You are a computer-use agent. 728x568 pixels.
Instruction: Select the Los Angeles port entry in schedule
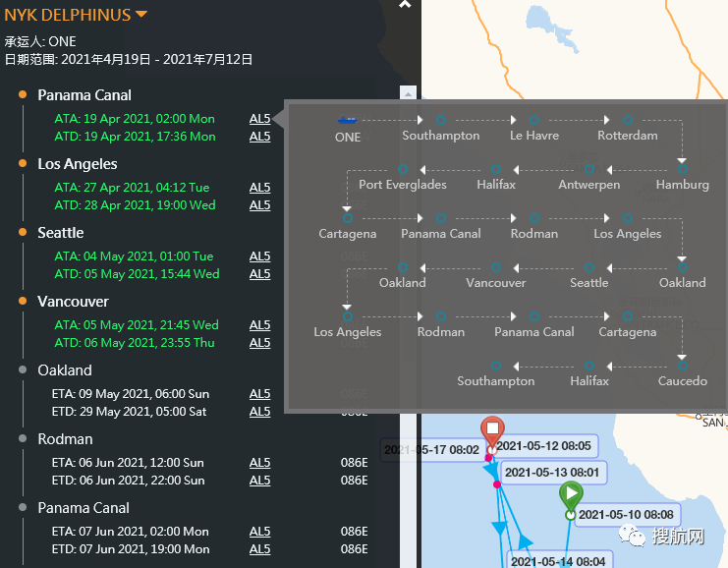click(x=78, y=164)
